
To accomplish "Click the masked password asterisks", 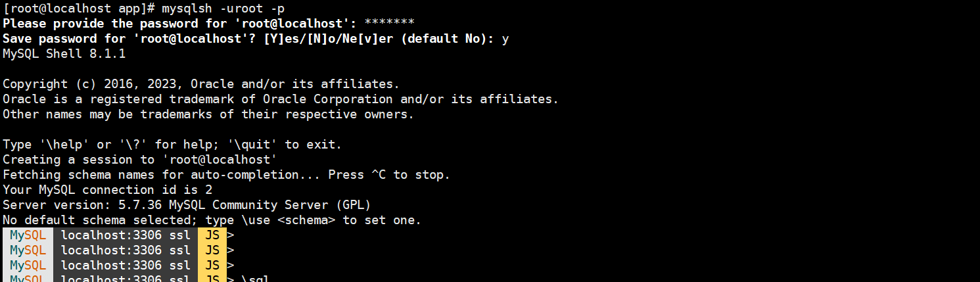I will point(389,23).
